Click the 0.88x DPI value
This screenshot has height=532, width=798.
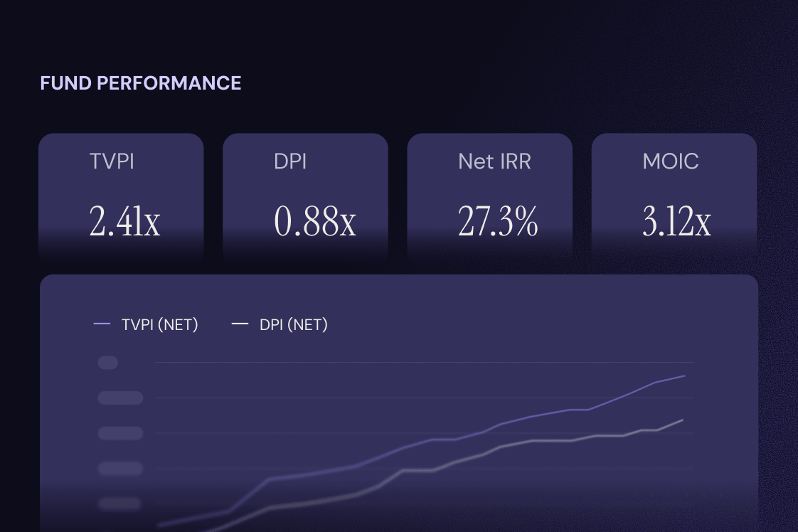pos(315,221)
